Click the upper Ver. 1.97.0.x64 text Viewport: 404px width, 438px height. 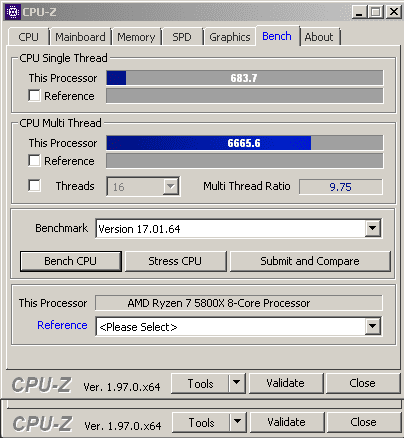(122, 387)
